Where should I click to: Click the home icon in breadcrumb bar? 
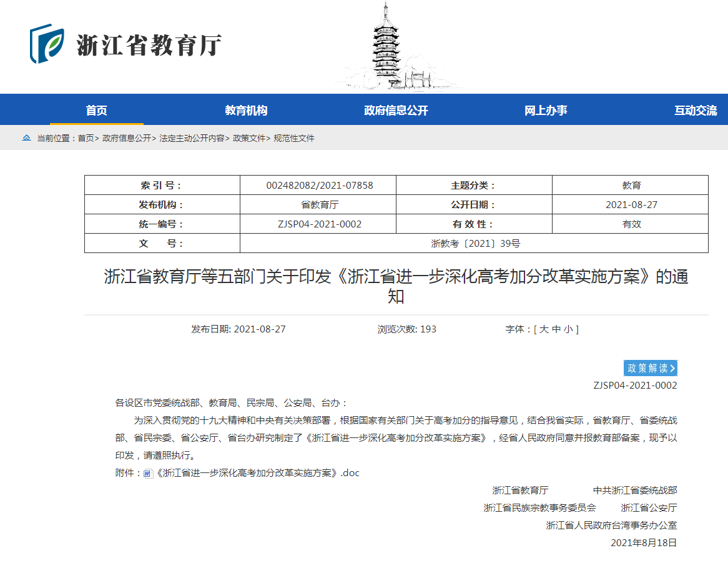click(26, 138)
